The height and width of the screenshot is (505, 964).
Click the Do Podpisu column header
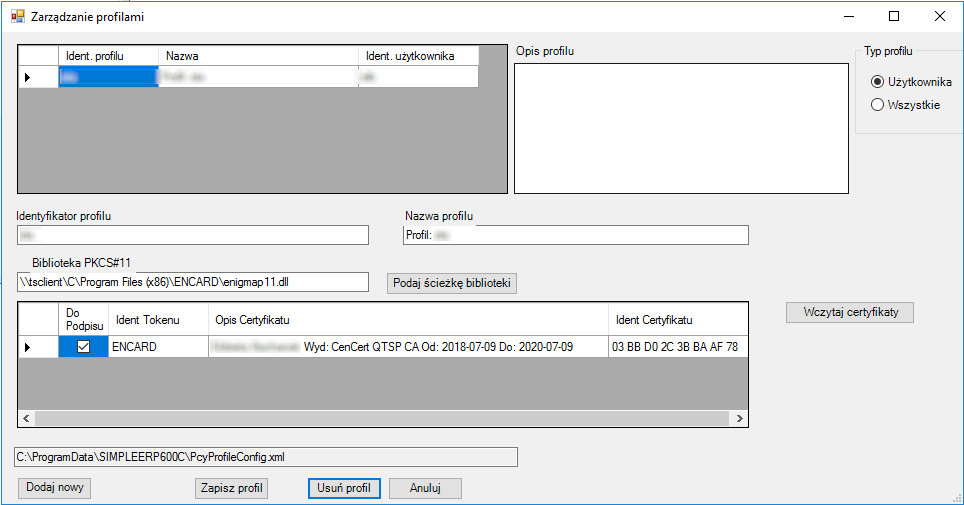click(x=84, y=320)
